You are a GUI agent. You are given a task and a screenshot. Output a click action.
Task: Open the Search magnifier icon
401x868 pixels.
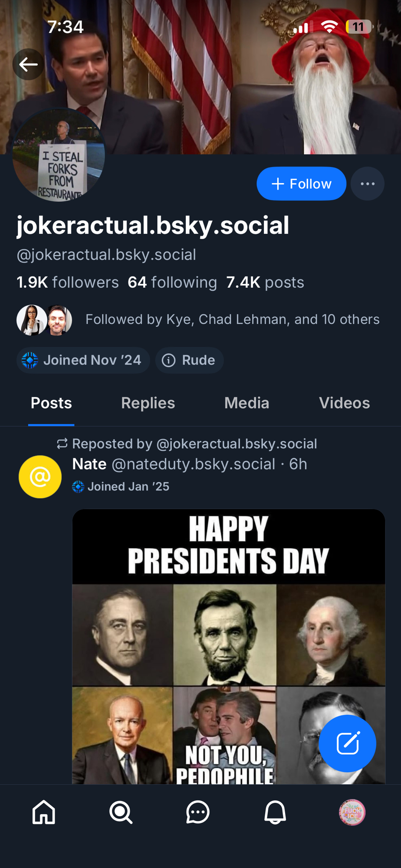pos(121,812)
